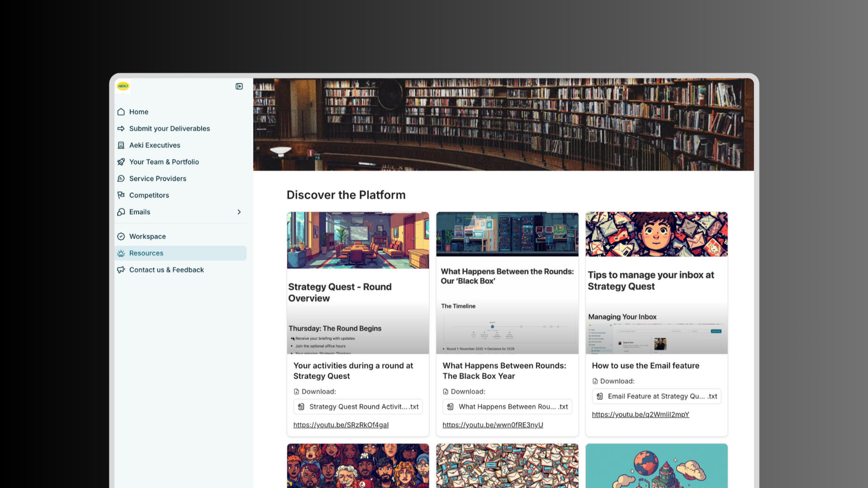Click the Submit your Deliverables arrow icon
The height and width of the screenshot is (488, 868).
[x=121, y=129]
